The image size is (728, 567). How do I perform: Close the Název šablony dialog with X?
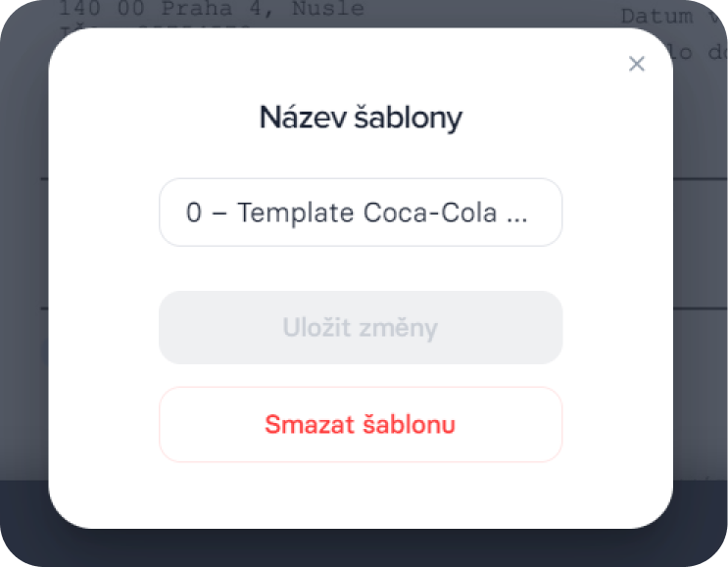pos(637,64)
